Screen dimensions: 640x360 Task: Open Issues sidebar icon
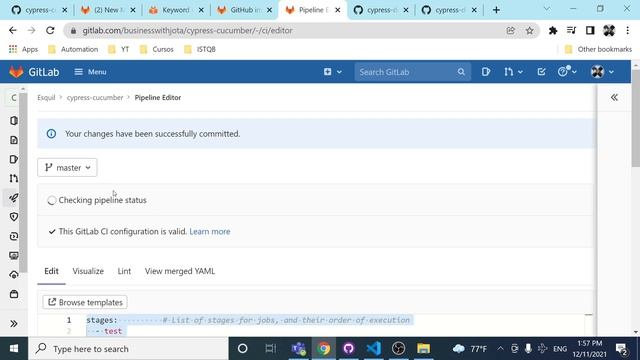[x=13, y=159]
